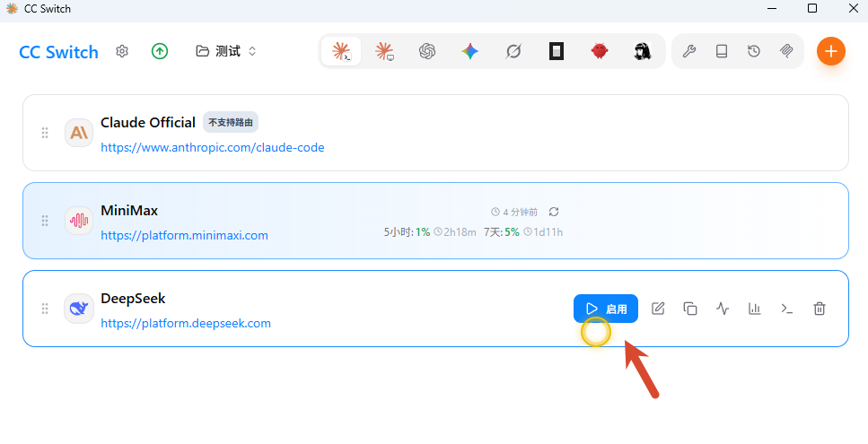The height and width of the screenshot is (444, 868).
Task: Refresh MiniMax usage statistics
Action: coord(554,212)
